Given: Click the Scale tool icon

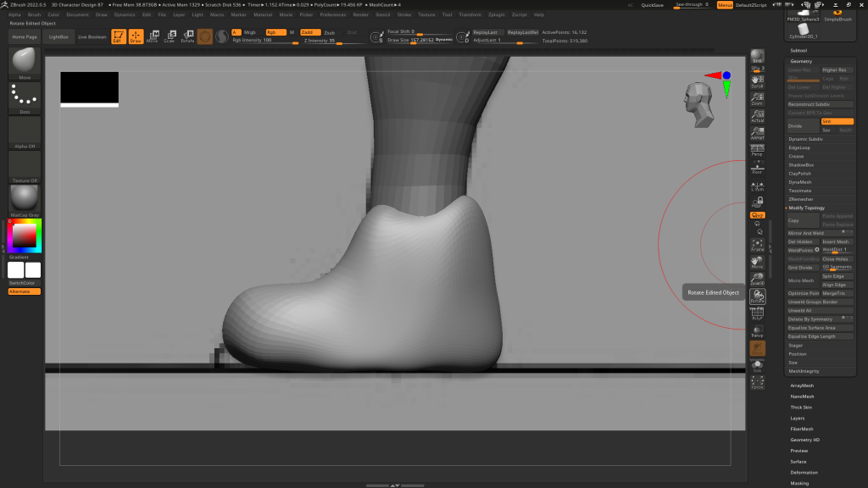Looking at the screenshot, I should (x=170, y=36).
